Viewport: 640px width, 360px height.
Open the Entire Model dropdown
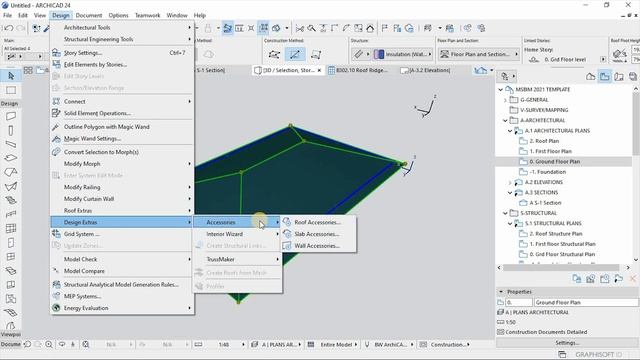pyautogui.click(x=339, y=345)
